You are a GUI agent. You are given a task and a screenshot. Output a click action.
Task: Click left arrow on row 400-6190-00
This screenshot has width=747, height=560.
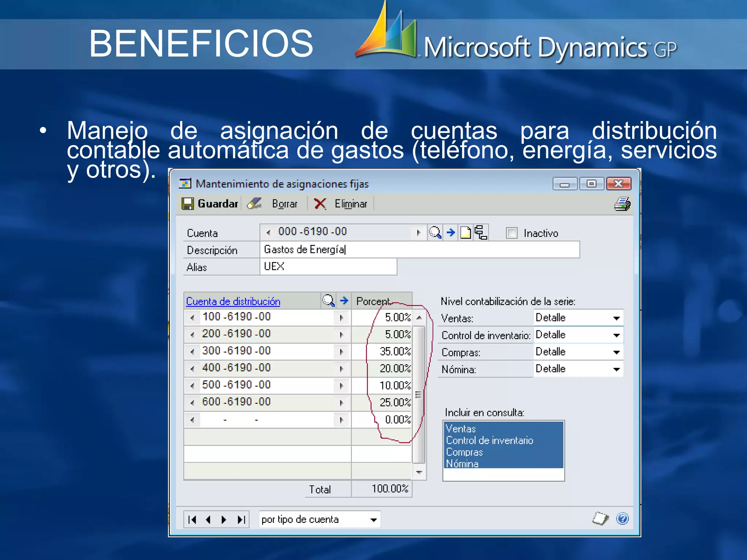tap(192, 369)
